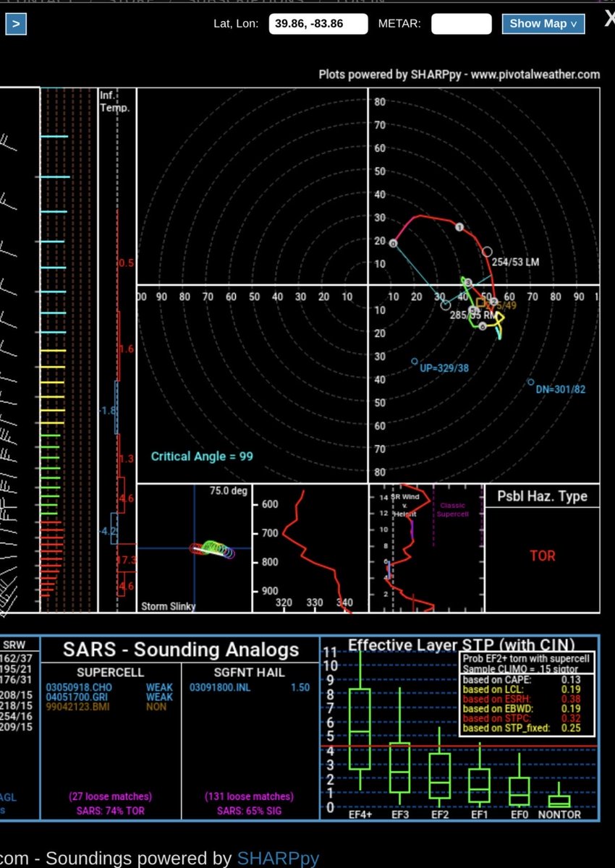The height and width of the screenshot is (868, 615).
Task: Select the 03050918.CHO analog entry
Action: coord(77,687)
